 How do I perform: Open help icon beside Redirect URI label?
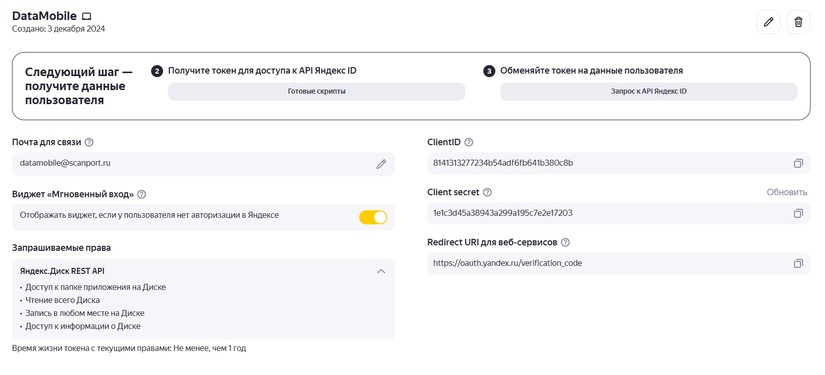coord(566,242)
